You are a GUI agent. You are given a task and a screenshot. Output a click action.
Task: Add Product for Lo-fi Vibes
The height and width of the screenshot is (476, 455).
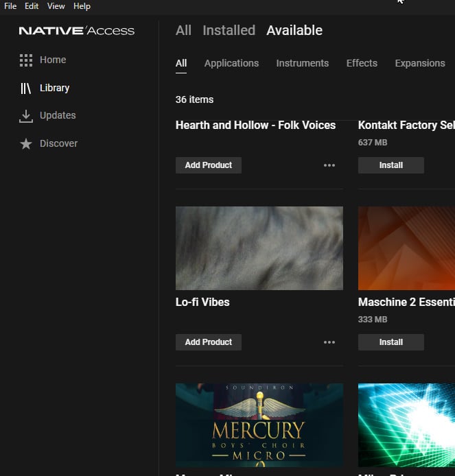(x=209, y=342)
